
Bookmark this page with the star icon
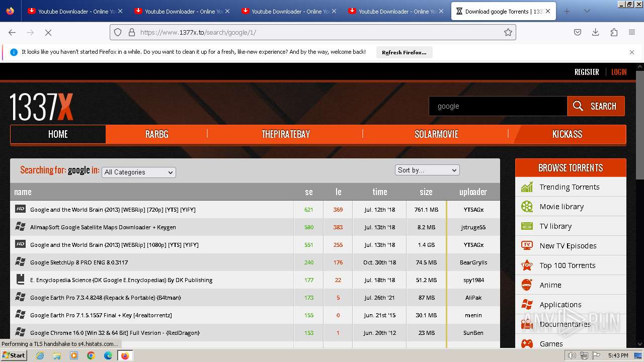pos(508,32)
